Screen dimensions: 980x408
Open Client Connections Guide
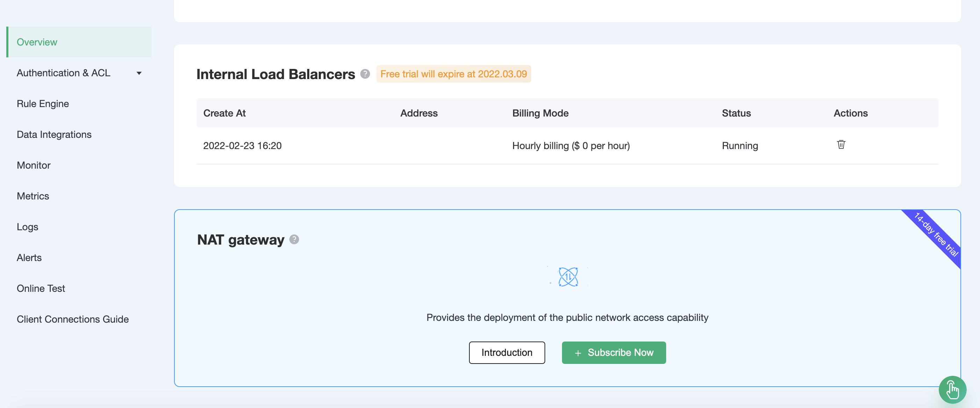[x=73, y=319]
